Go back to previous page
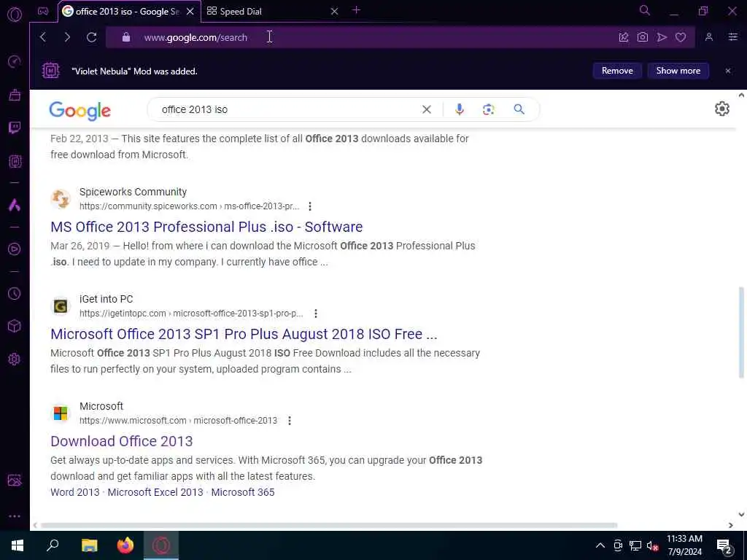This screenshot has width=747, height=560. click(43, 37)
